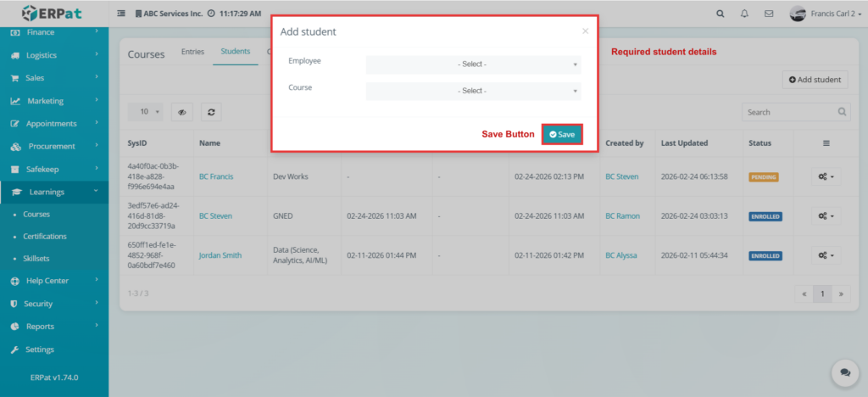Viewport: 868px width, 397px height.
Task: Switch to the Entries tab
Action: click(x=192, y=52)
